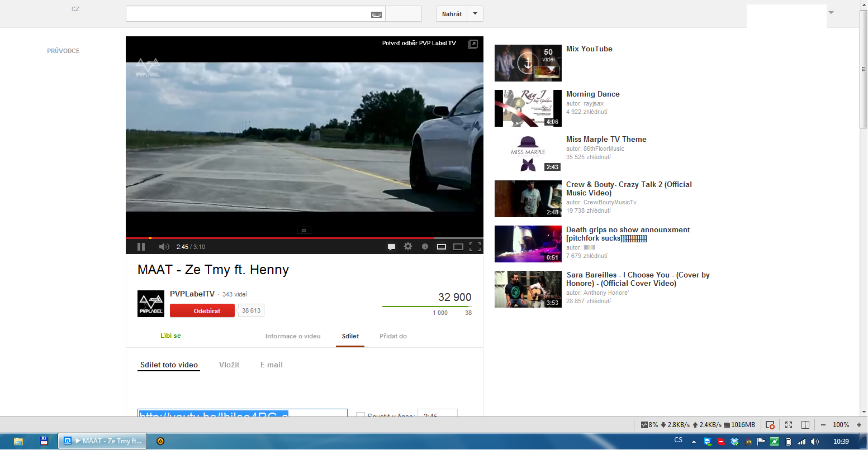Show hidden system tray icons arrow
The image size is (868, 450).
694,441
